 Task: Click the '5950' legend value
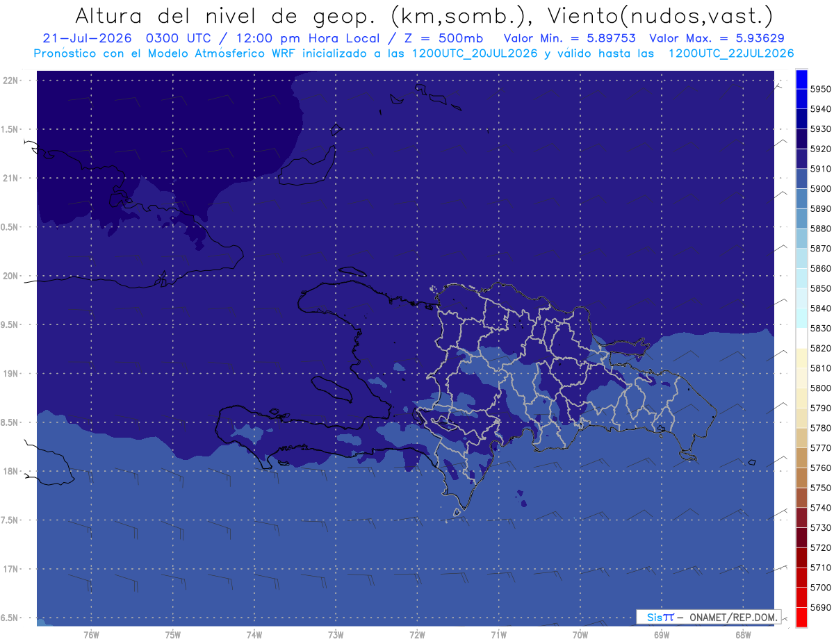tap(820, 89)
